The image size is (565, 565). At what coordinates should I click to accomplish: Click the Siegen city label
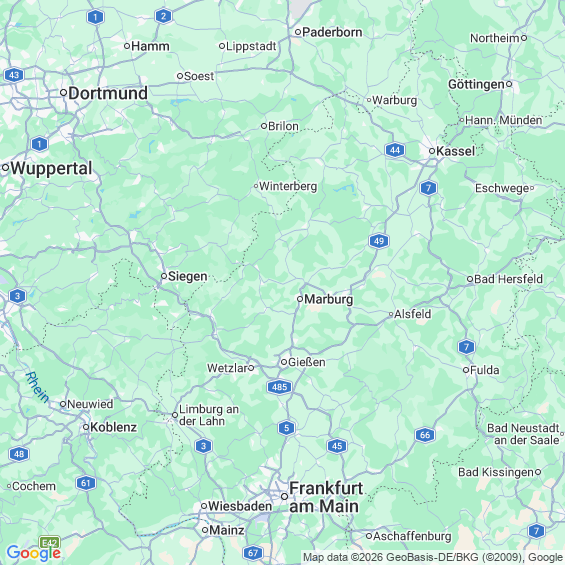[188, 276]
